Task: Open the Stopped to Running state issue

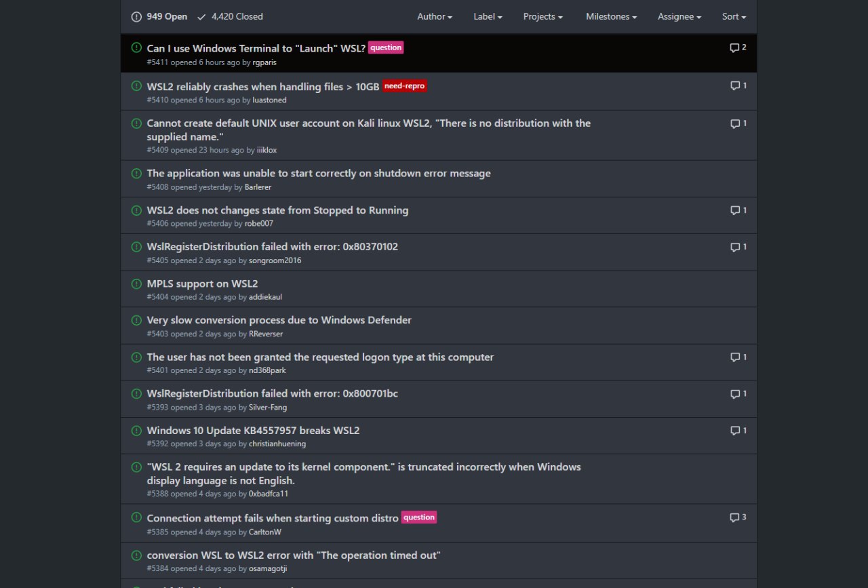Action: click(x=277, y=210)
